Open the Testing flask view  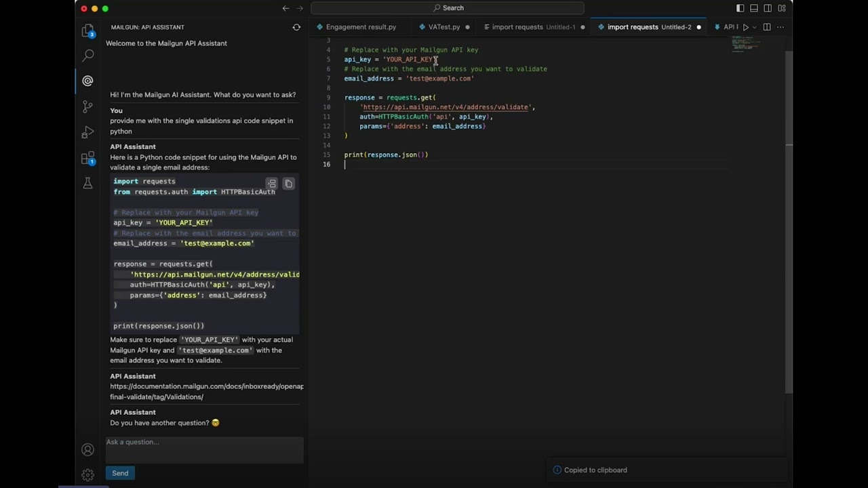point(87,183)
